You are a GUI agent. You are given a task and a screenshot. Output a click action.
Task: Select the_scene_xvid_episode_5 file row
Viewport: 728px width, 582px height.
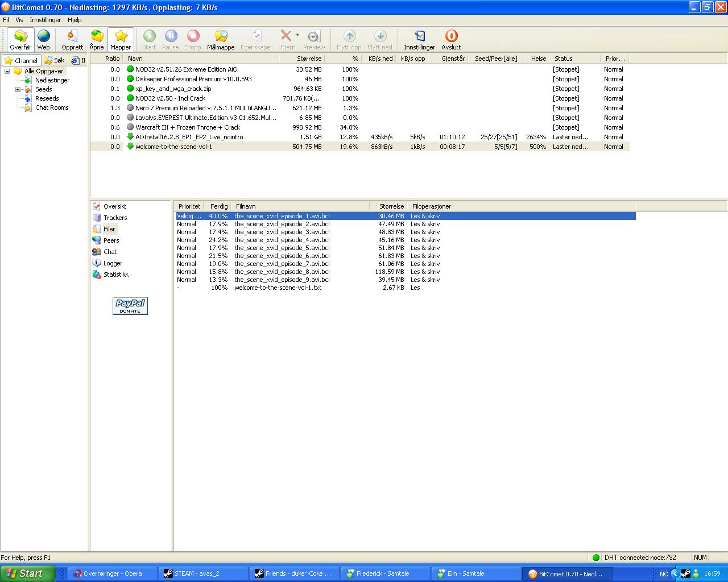tap(406, 248)
